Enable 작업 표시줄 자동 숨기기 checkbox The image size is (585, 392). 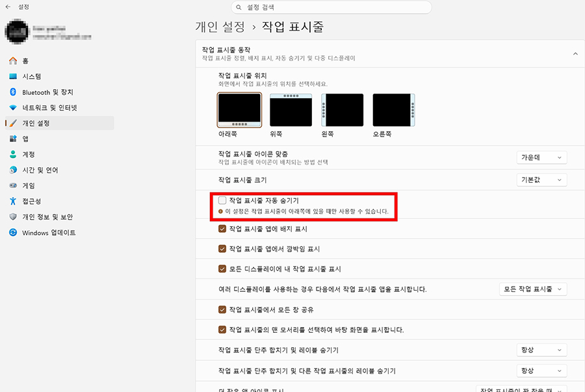222,200
